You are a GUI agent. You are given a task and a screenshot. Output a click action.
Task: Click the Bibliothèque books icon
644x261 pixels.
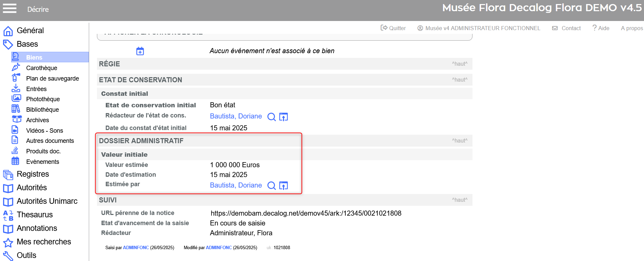coord(16,109)
